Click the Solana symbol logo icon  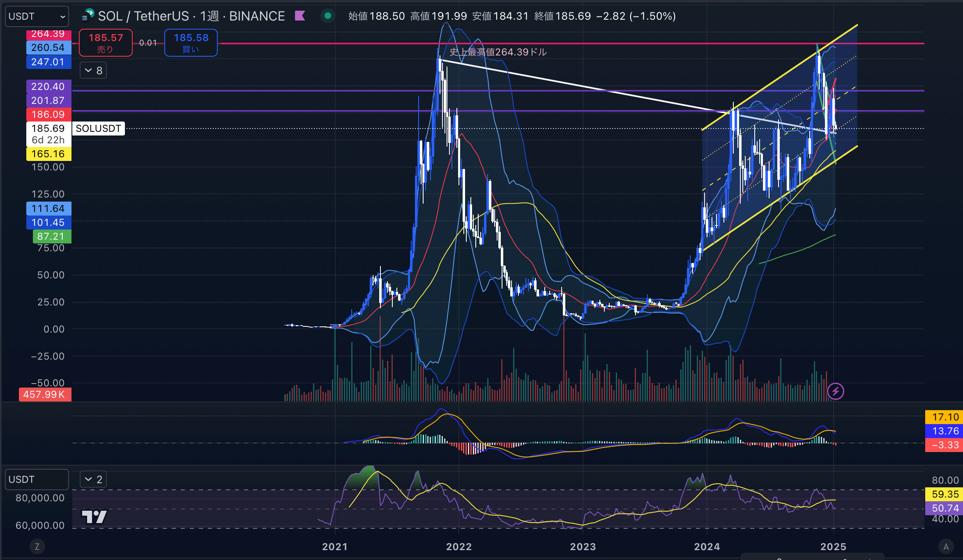point(88,16)
